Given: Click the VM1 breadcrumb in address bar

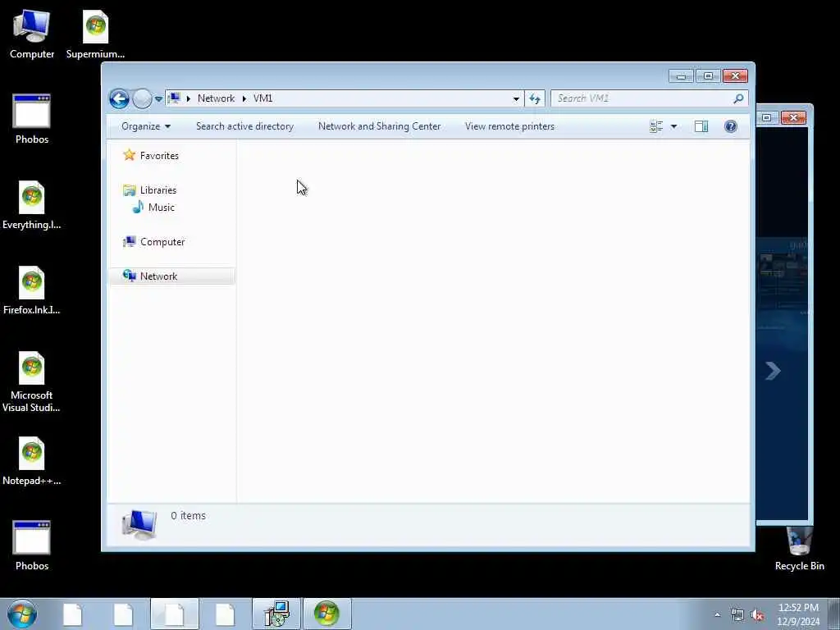Looking at the screenshot, I should (263, 98).
